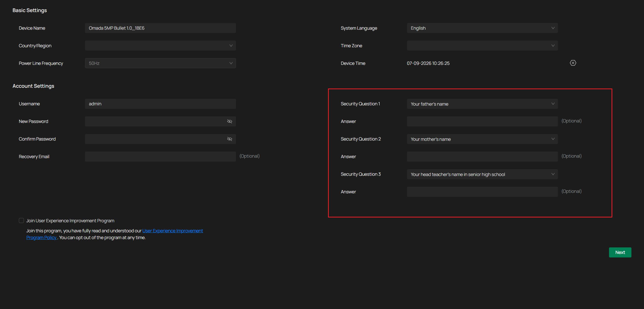Open the Device Time settings gear icon
This screenshot has width=644, height=309.
[573, 63]
